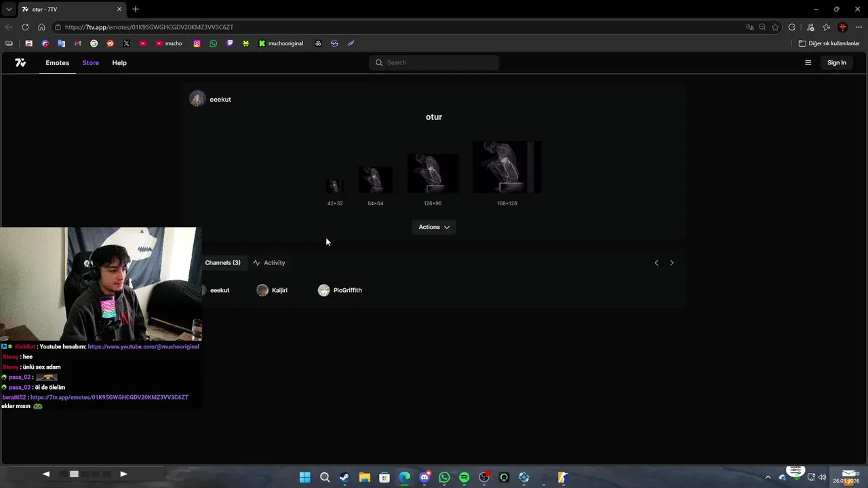Go to next channels page arrow

pyautogui.click(x=671, y=262)
